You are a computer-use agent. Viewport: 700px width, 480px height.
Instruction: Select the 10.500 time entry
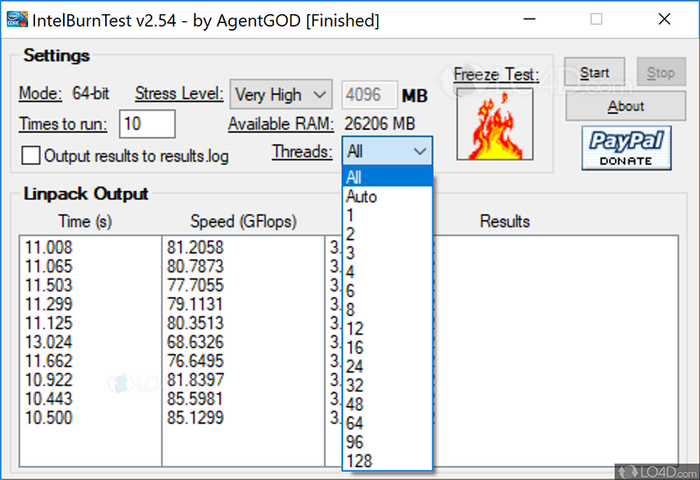coord(48,418)
